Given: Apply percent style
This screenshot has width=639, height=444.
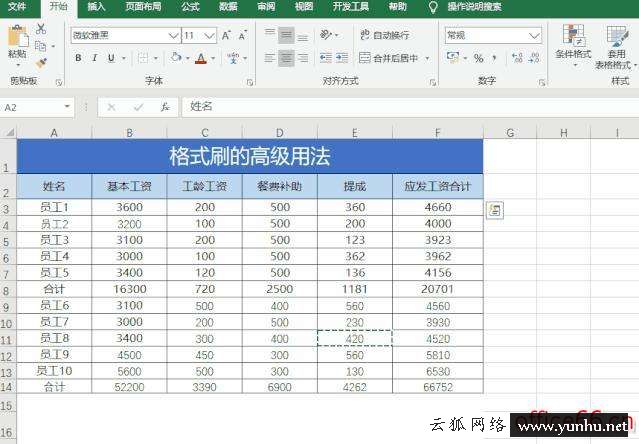Looking at the screenshot, I should (x=478, y=58).
